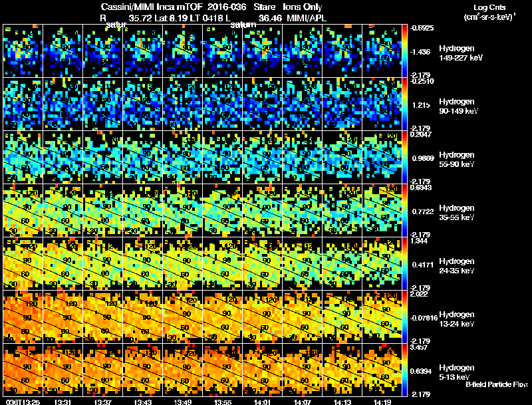
Task: Select the 55-90 keV panel at 13:37
Action: point(103,158)
